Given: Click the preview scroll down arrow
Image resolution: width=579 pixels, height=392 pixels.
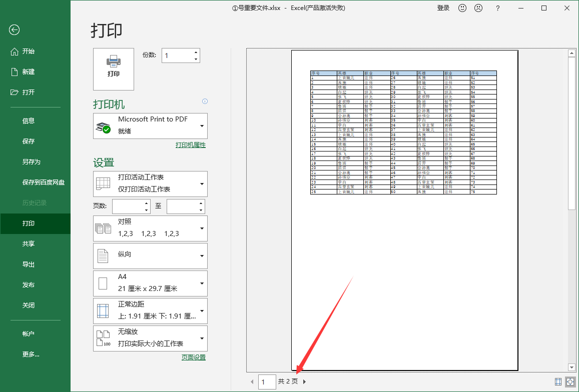Looking at the screenshot, I should coord(571,367).
